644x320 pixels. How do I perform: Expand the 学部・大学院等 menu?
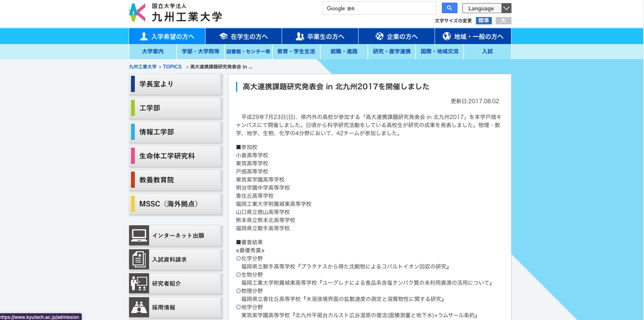point(200,51)
